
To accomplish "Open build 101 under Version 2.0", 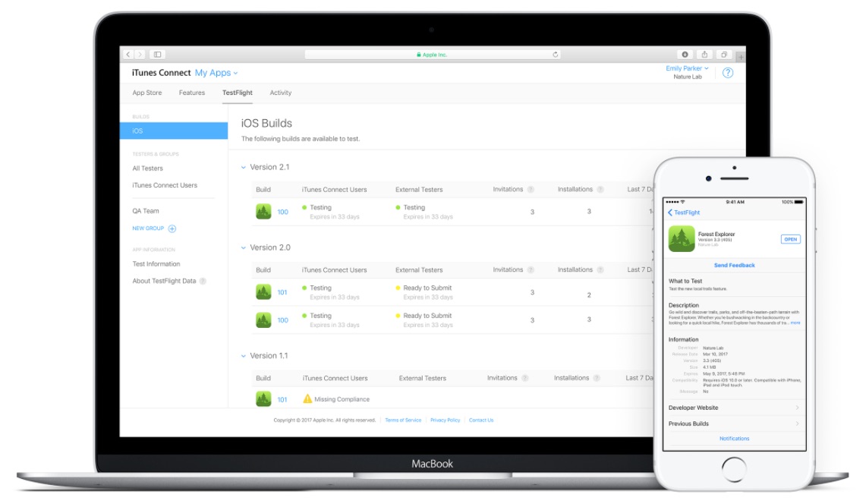I will point(282,292).
